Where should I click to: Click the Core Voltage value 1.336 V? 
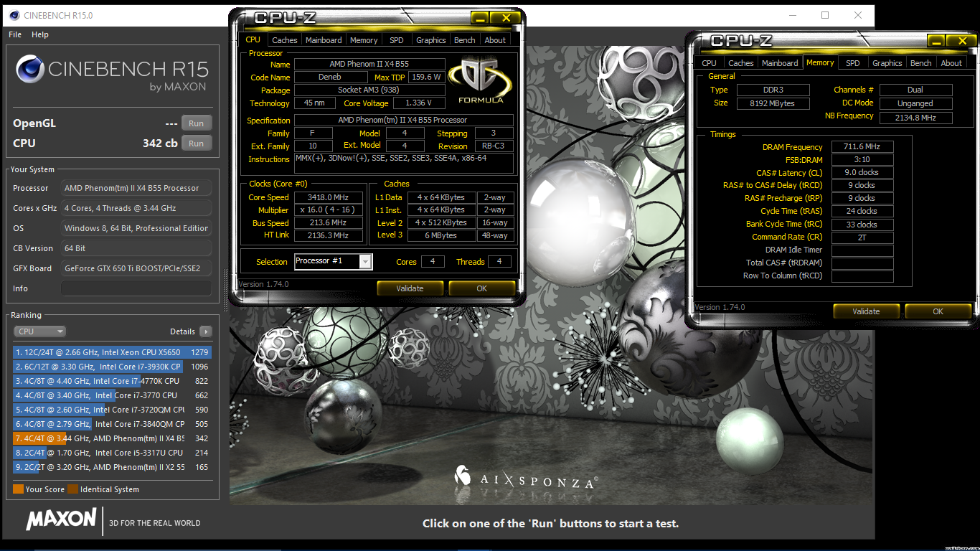[418, 103]
